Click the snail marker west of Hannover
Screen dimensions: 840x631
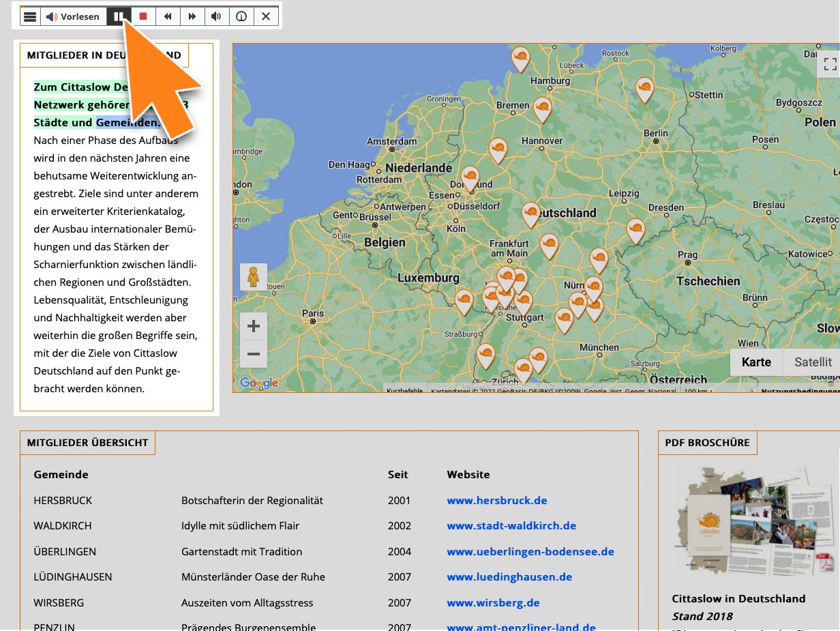pos(498,151)
